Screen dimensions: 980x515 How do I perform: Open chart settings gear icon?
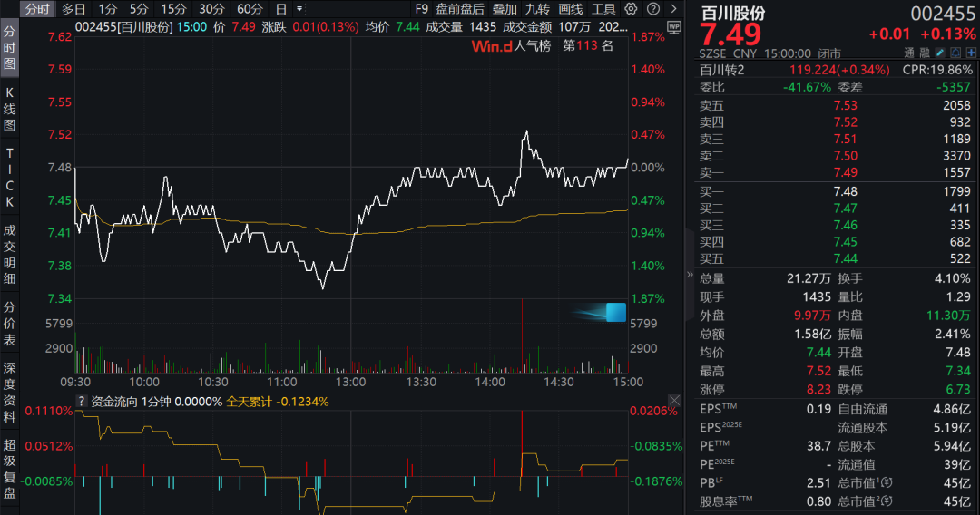[631, 9]
